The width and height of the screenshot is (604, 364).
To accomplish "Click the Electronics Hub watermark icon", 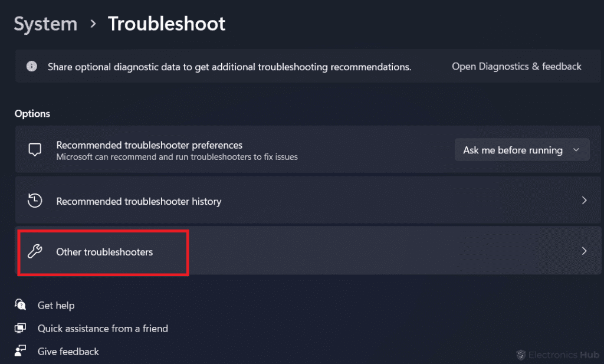I will pos(521,355).
